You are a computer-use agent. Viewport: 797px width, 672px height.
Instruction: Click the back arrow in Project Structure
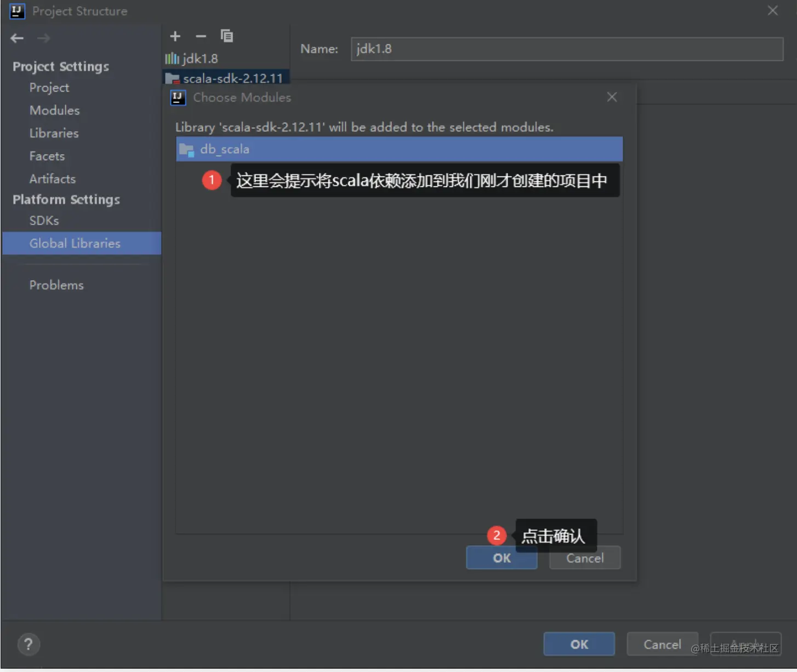(17, 38)
